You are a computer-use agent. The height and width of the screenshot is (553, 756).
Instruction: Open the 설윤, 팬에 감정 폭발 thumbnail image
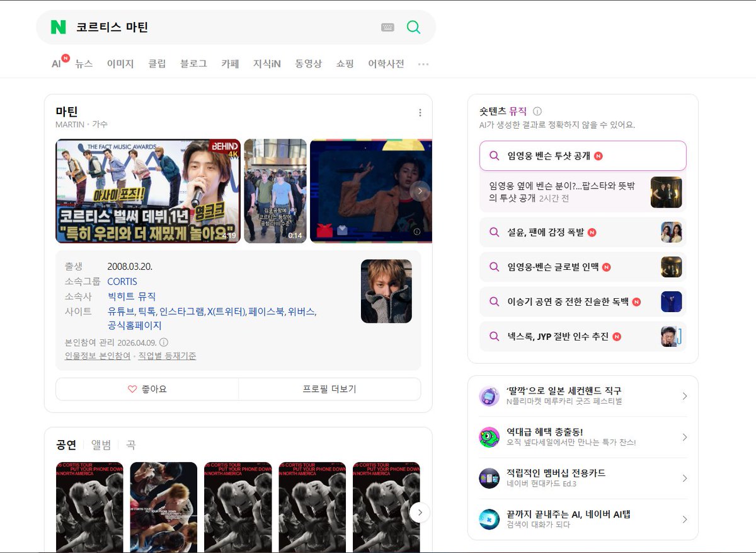click(x=671, y=233)
